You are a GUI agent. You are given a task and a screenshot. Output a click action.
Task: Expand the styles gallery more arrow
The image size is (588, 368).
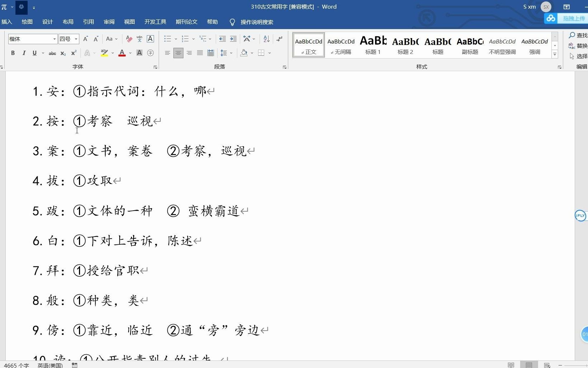(555, 54)
